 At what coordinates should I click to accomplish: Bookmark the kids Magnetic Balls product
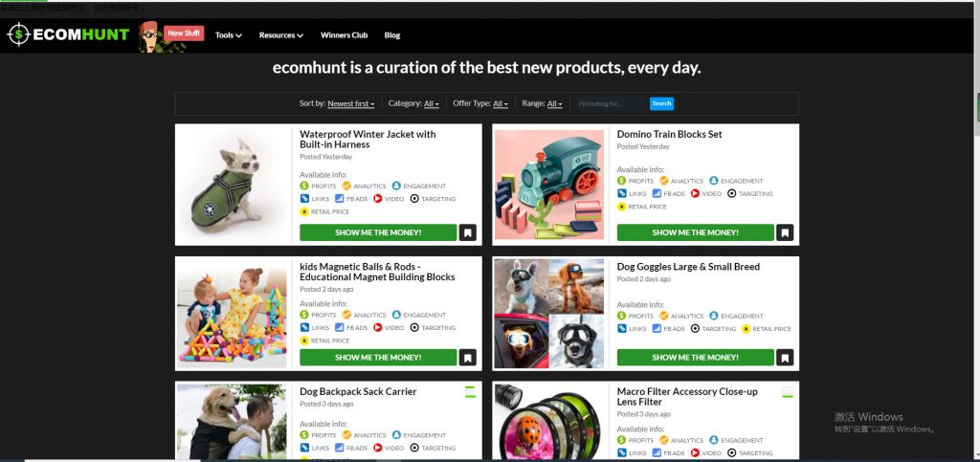(467, 358)
